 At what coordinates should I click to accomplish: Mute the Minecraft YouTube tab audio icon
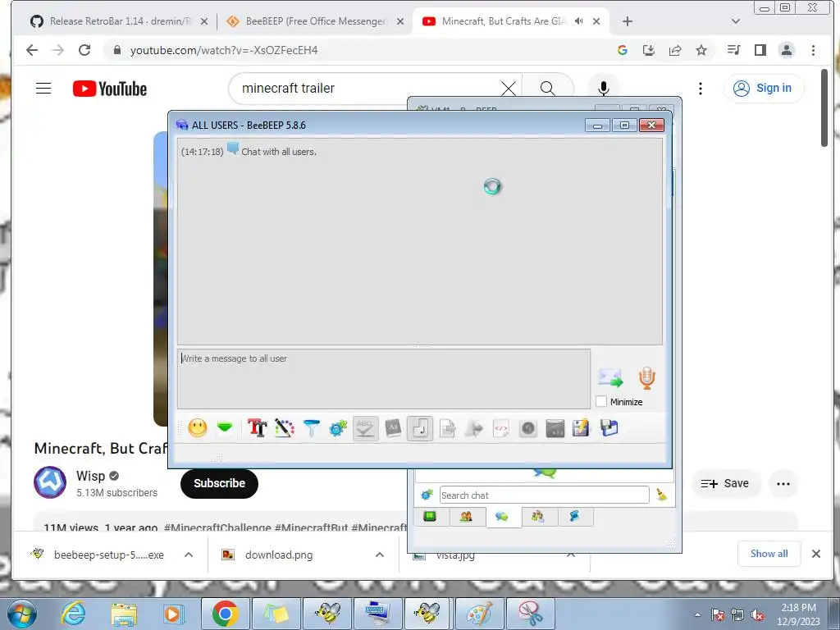tap(578, 21)
